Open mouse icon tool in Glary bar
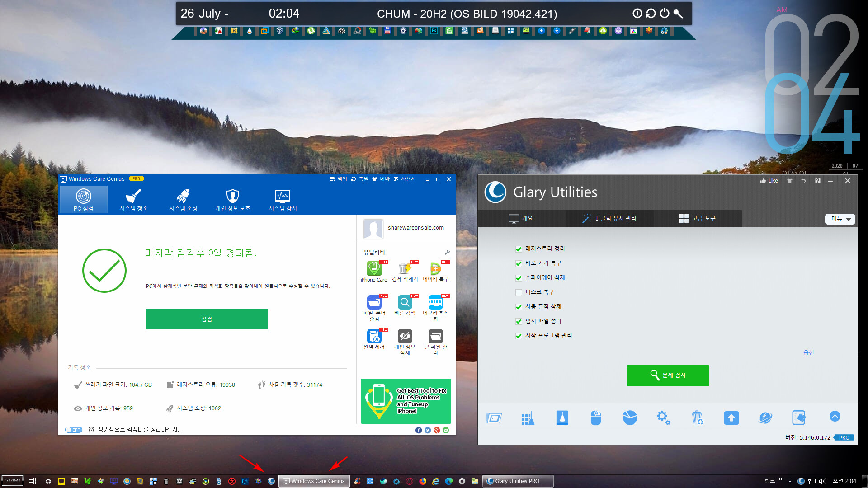 tap(596, 418)
